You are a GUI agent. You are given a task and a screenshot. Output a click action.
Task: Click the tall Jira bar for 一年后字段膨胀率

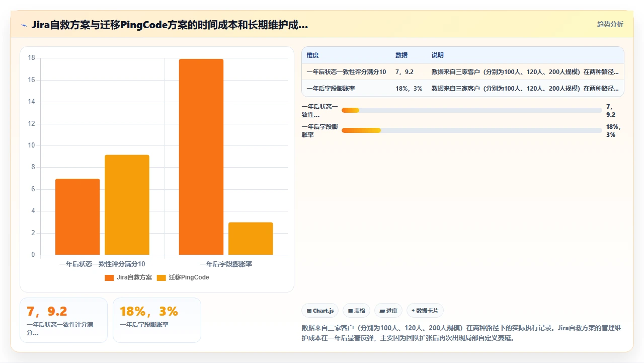click(x=201, y=157)
